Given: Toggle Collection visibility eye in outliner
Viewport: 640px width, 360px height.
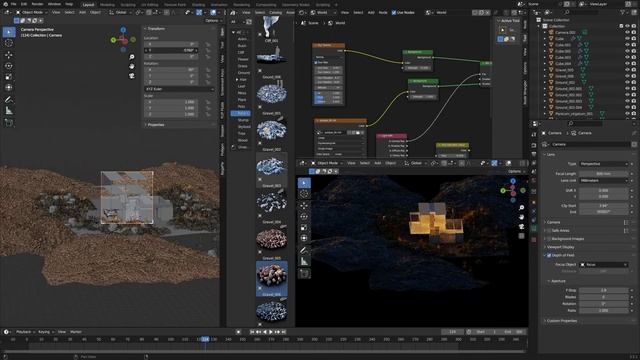Looking at the screenshot, I should [x=627, y=26].
